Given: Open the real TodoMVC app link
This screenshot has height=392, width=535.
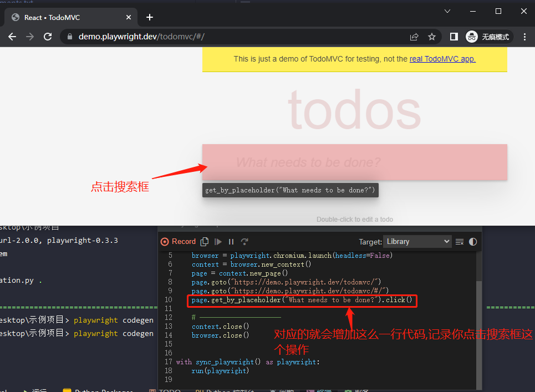Looking at the screenshot, I should (x=442, y=59).
